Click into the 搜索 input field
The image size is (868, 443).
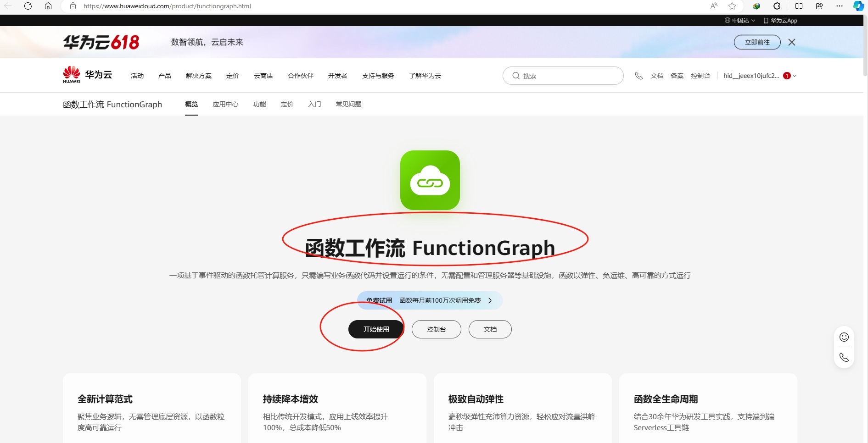[x=563, y=76]
